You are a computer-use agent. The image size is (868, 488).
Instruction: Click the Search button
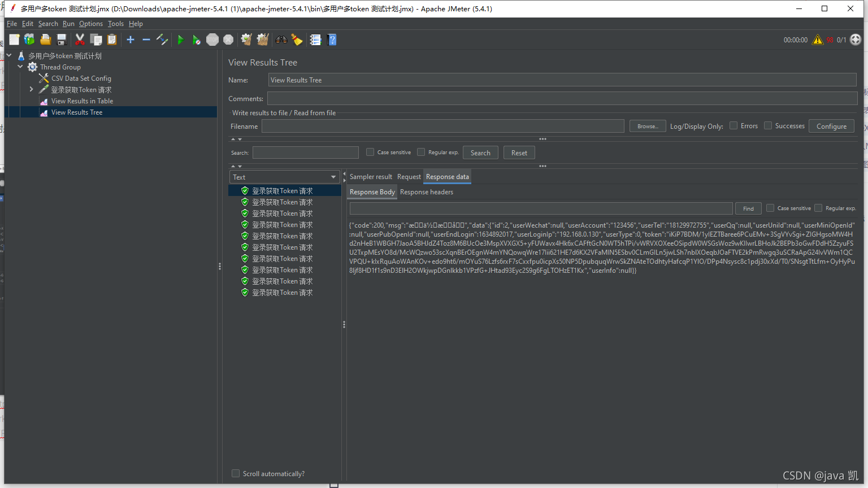[x=480, y=152]
